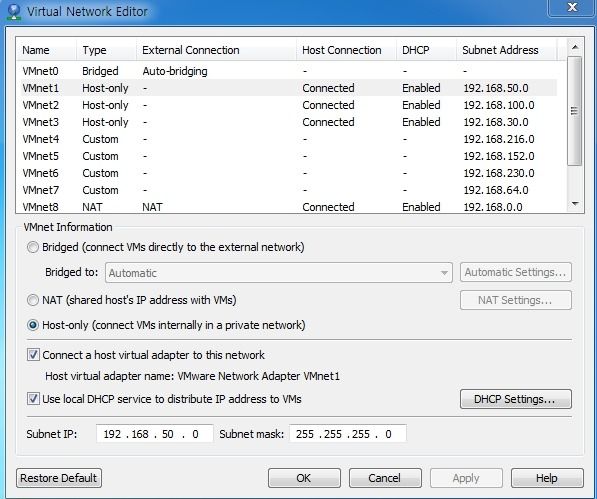Select the VMnet5 custom network
597x499 pixels.
[x=287, y=156]
